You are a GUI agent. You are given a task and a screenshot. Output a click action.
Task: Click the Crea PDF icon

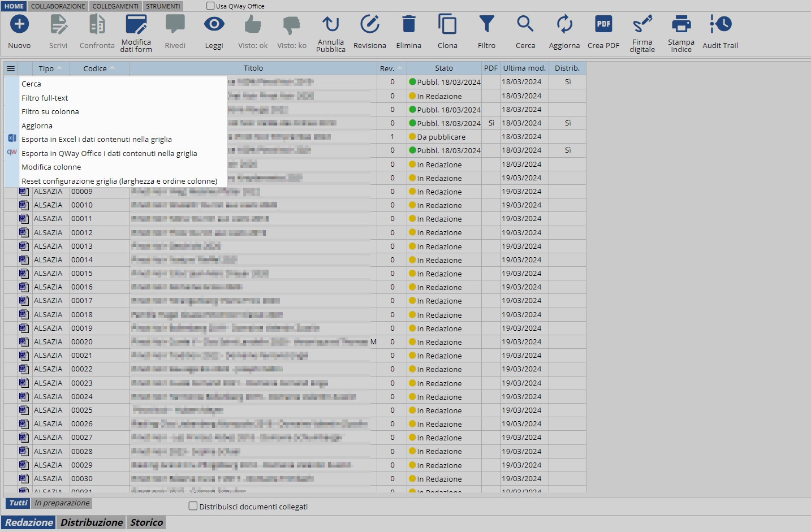point(603,25)
